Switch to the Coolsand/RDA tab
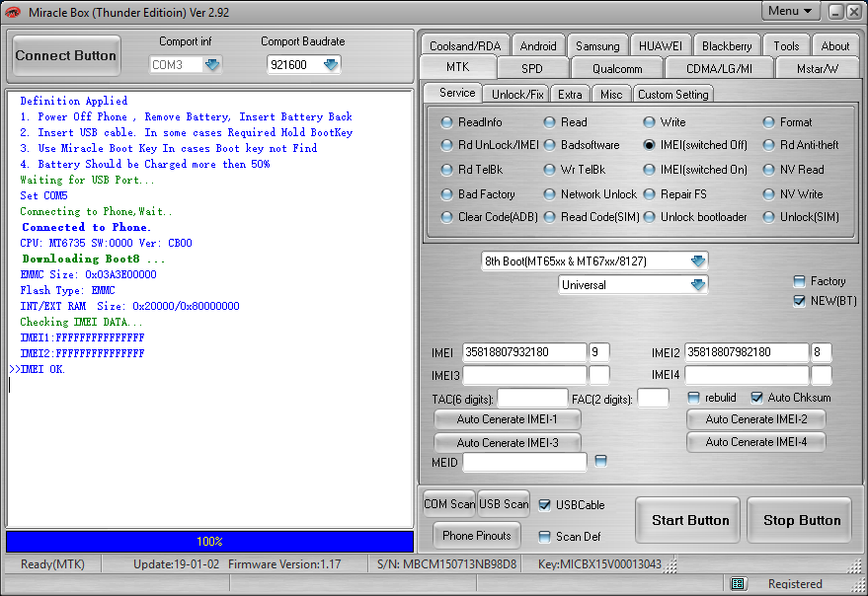Screen dimensions: 868x596 (465, 46)
